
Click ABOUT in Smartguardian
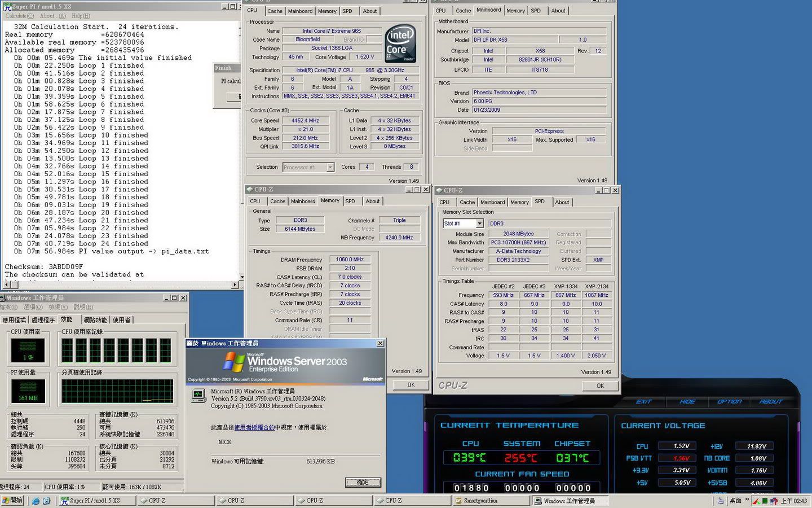(x=771, y=402)
